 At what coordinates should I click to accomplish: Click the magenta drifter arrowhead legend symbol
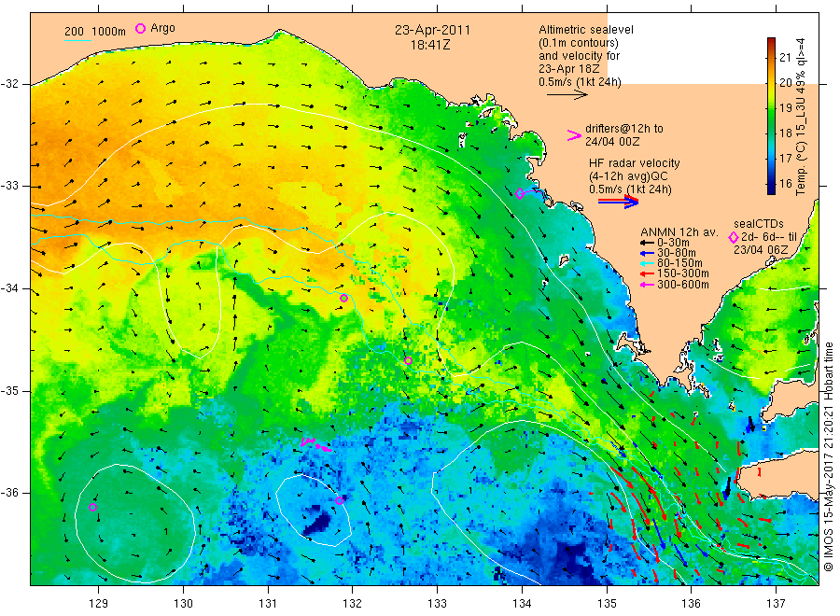(x=574, y=135)
